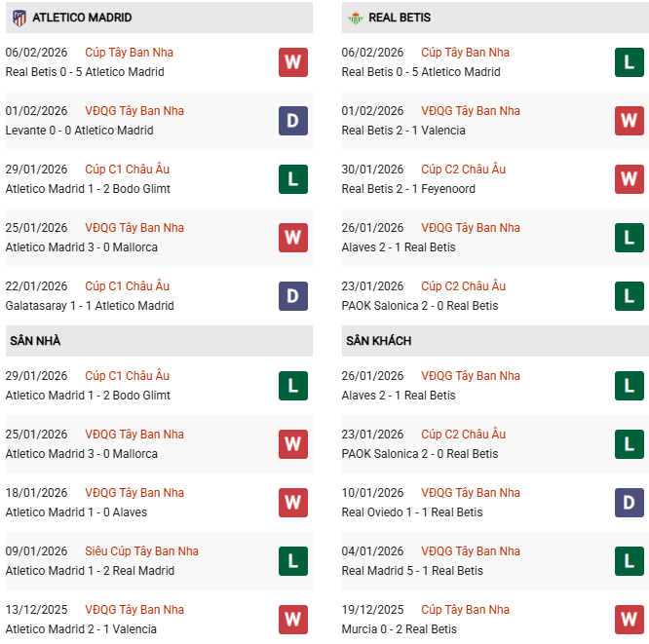Click W badge for Atletico Madrid vs Valencia

[x=292, y=620]
